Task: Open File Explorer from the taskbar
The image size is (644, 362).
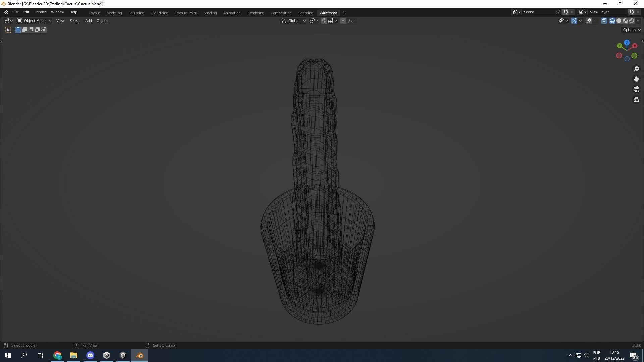Action: coord(73,355)
